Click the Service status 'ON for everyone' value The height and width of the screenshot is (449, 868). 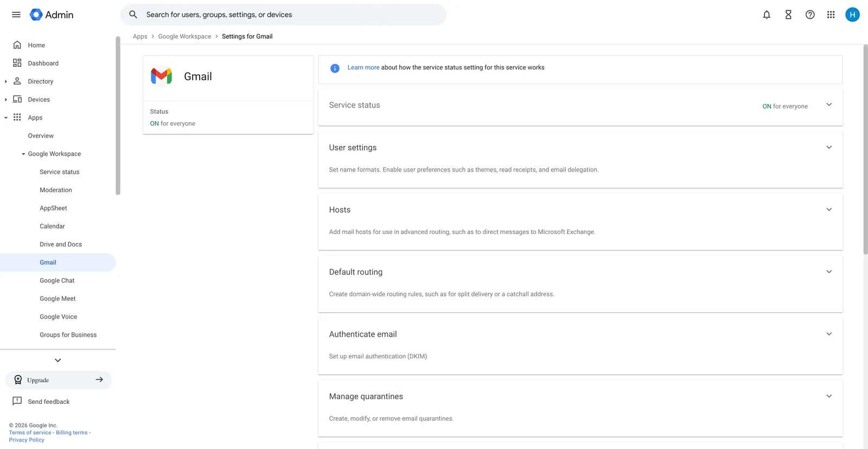tap(785, 106)
